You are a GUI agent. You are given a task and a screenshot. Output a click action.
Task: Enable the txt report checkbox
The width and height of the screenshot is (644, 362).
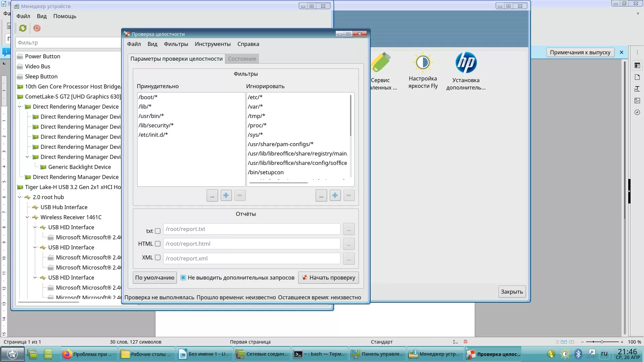point(158,231)
